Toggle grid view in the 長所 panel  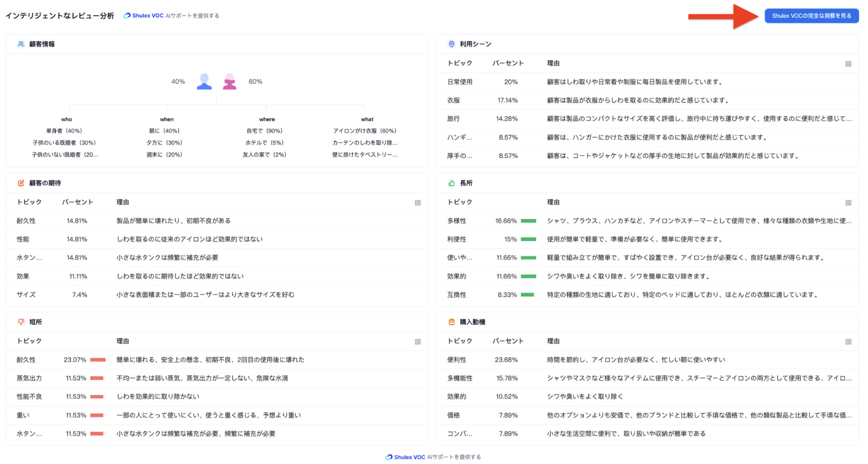[848, 202]
